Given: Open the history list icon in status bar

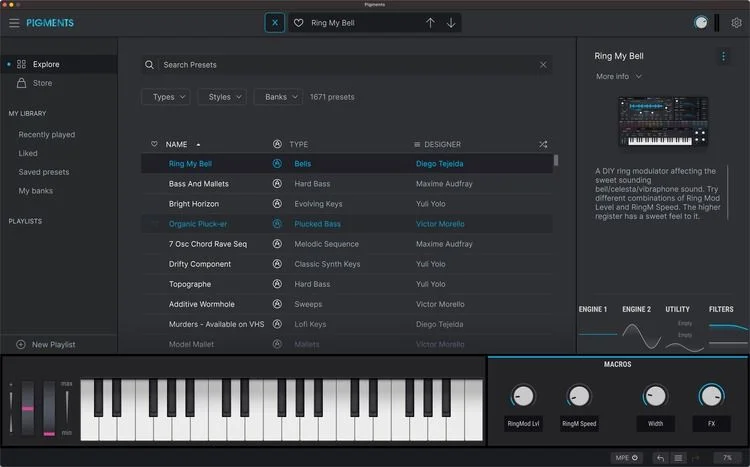Looking at the screenshot, I should coord(678,458).
